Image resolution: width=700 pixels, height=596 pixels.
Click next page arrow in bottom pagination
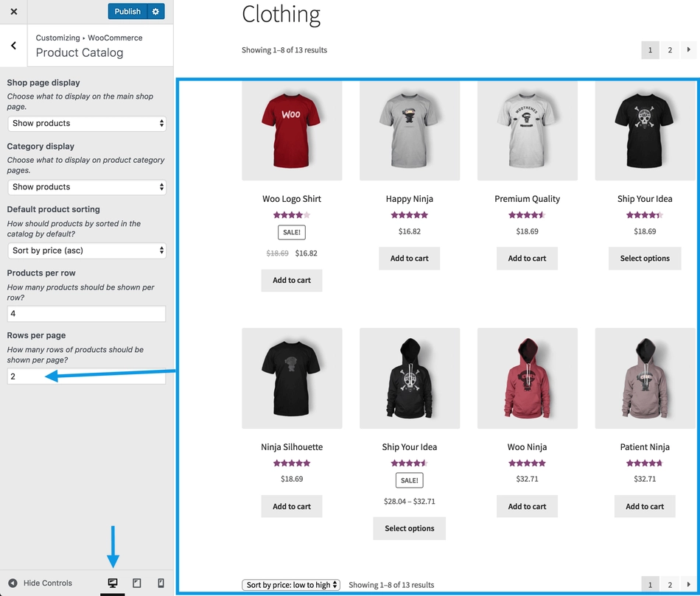[688, 585]
